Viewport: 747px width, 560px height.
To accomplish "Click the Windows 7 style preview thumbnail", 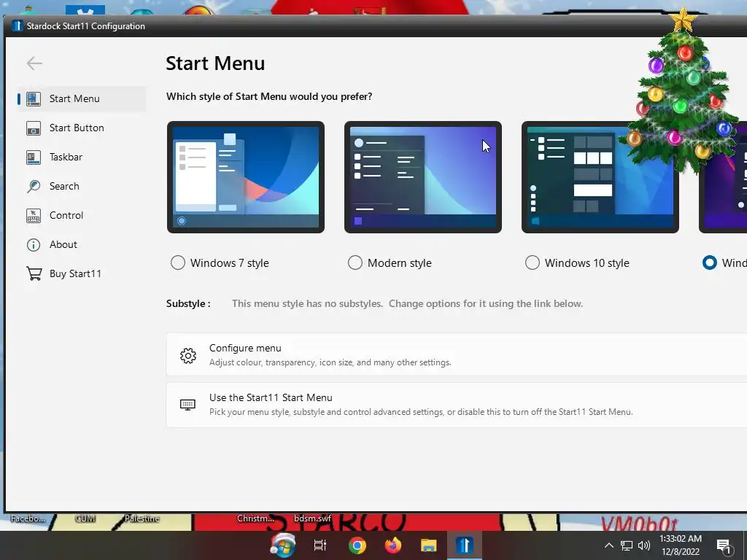I will 246,177.
